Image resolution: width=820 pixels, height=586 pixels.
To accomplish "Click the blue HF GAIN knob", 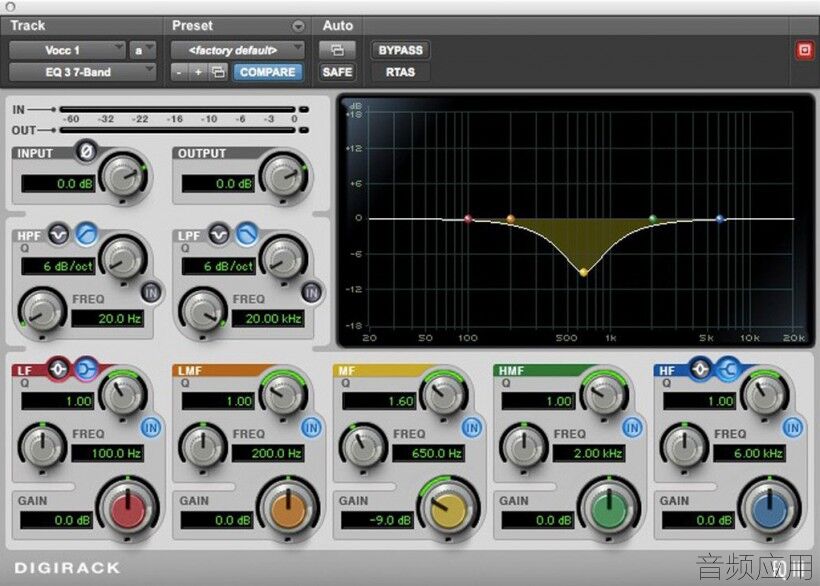I will (769, 507).
